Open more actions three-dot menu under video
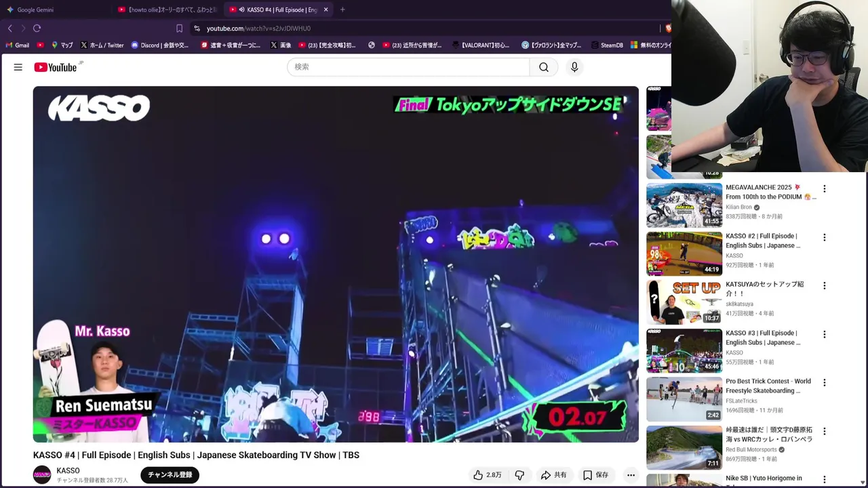Screen dimensions: 868x488 [x=631, y=475]
